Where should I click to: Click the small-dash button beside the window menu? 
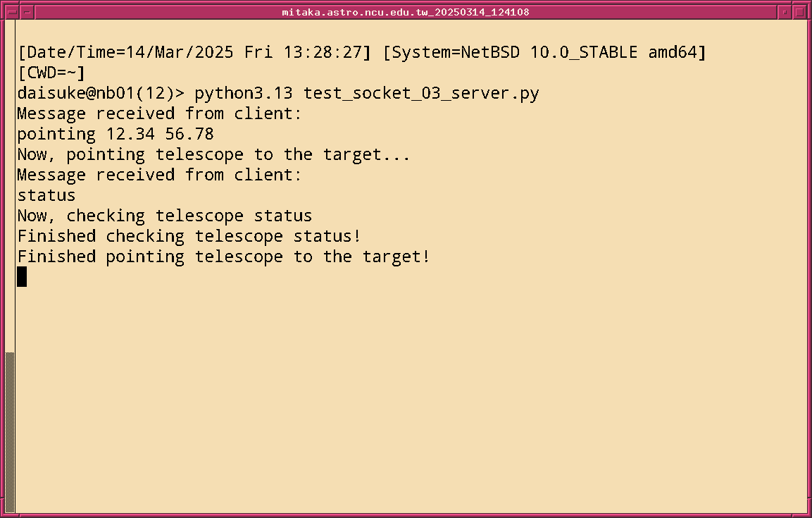click(x=27, y=12)
